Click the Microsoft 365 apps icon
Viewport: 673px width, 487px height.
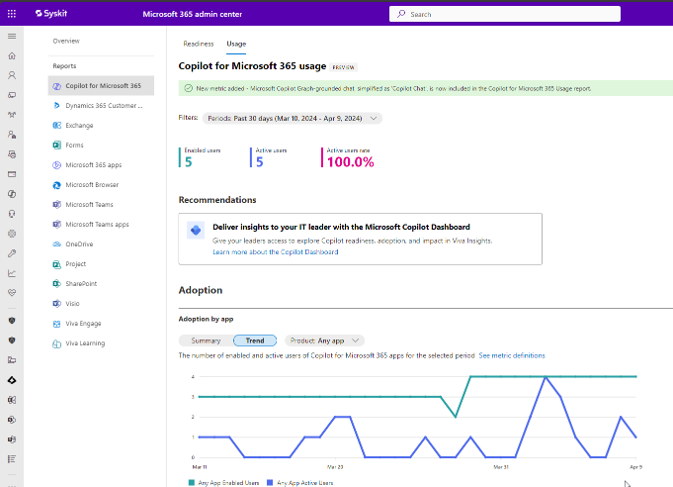click(57, 165)
